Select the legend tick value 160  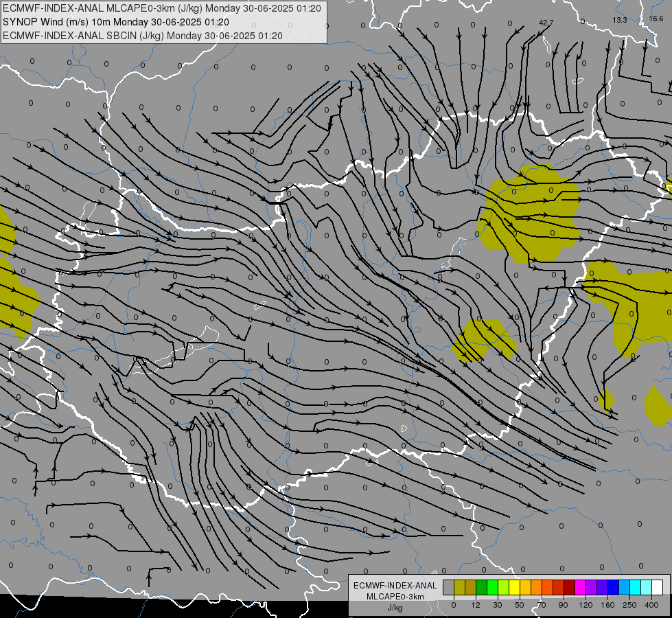coord(607,605)
